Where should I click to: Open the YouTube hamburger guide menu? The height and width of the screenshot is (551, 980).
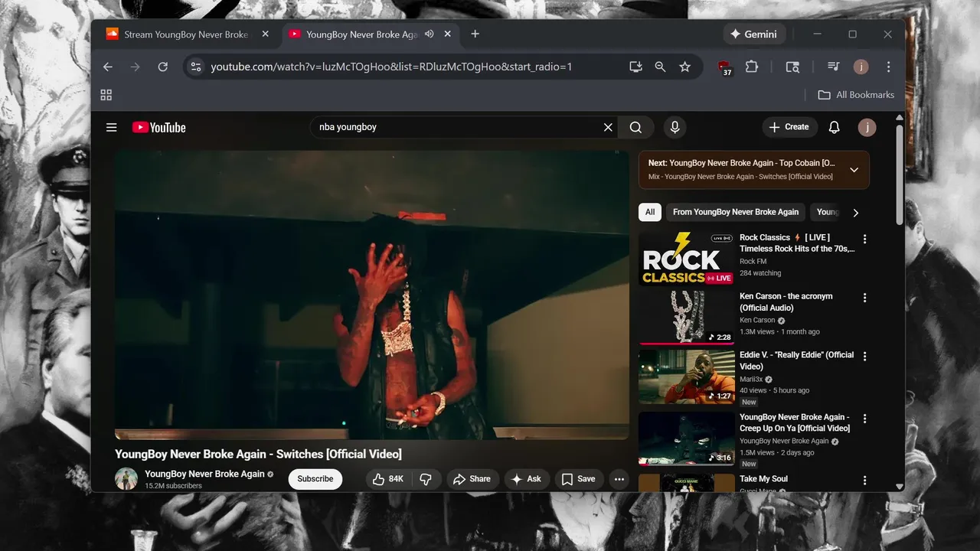click(x=112, y=127)
